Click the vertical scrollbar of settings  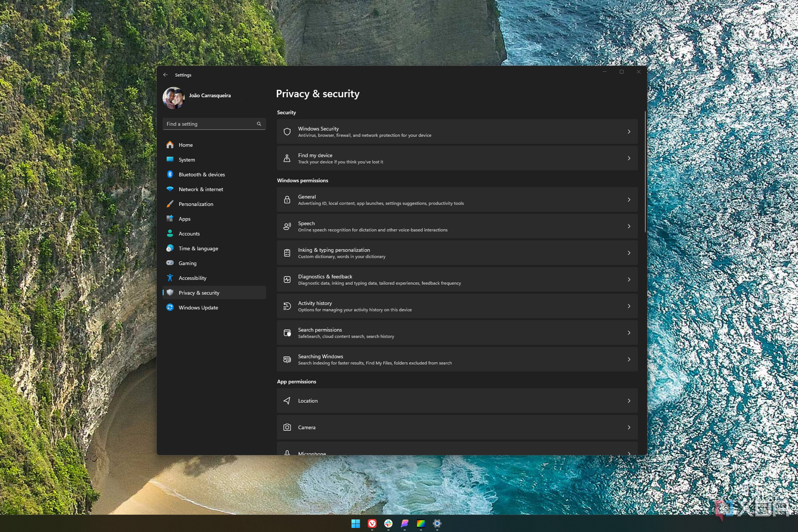click(x=645, y=172)
